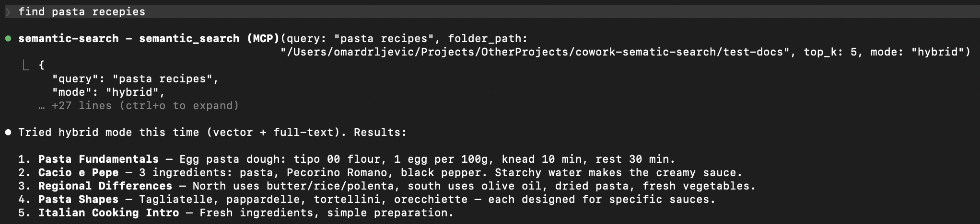Select the "Pasta Shapes" result title

78,200
